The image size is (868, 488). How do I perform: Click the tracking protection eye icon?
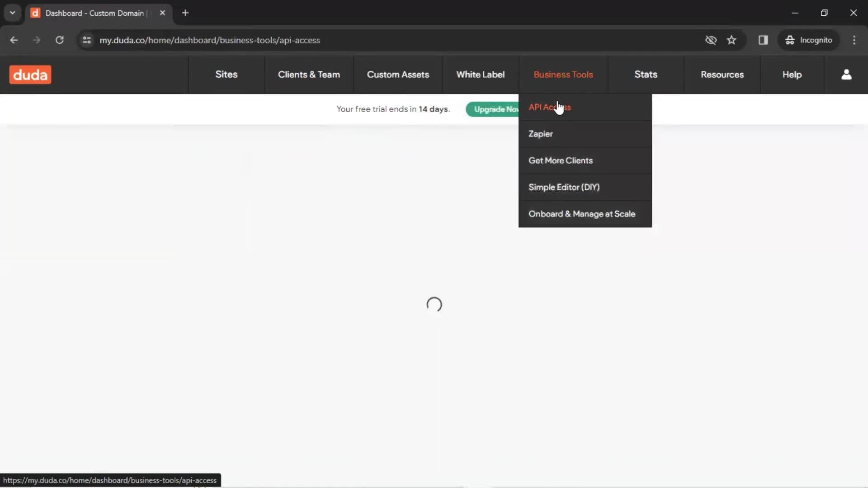711,40
